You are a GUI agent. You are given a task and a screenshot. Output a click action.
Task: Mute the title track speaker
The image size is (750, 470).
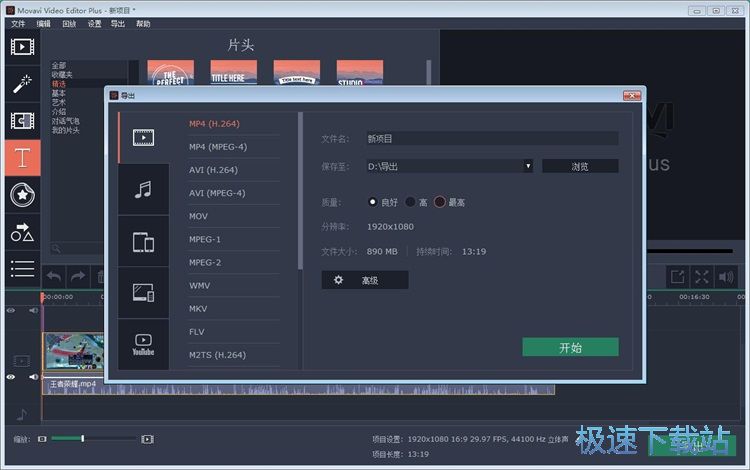pos(33,310)
